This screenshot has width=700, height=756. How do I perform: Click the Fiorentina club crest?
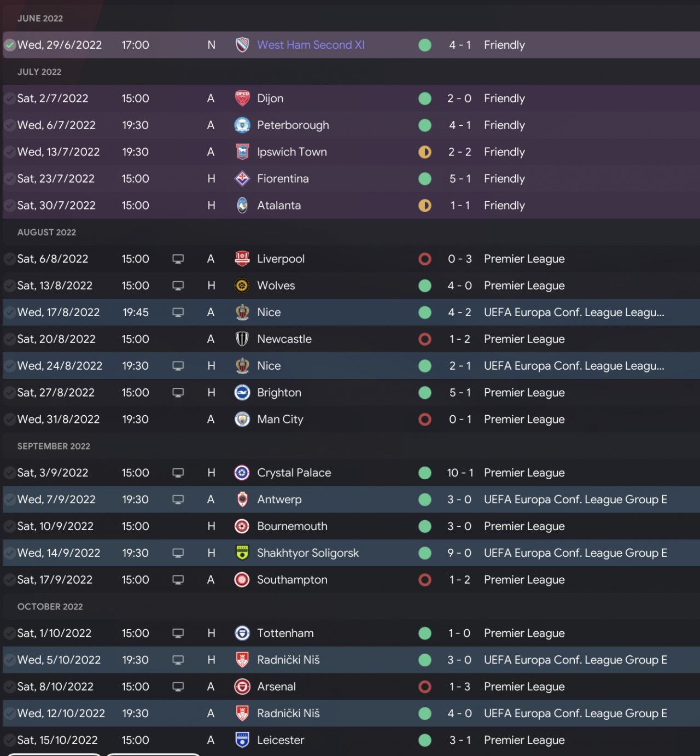click(242, 179)
